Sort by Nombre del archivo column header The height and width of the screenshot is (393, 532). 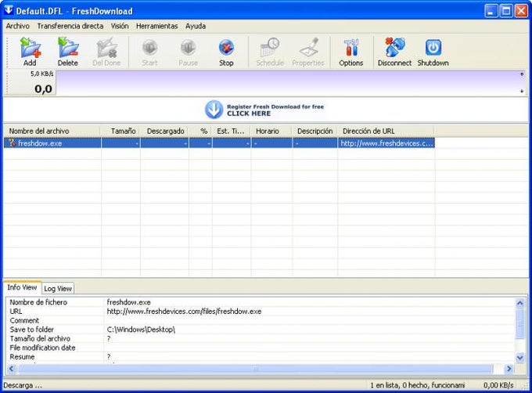point(52,131)
